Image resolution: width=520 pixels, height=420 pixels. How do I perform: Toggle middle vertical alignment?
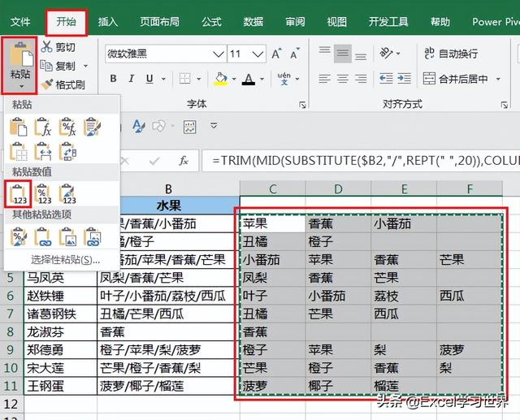343,54
